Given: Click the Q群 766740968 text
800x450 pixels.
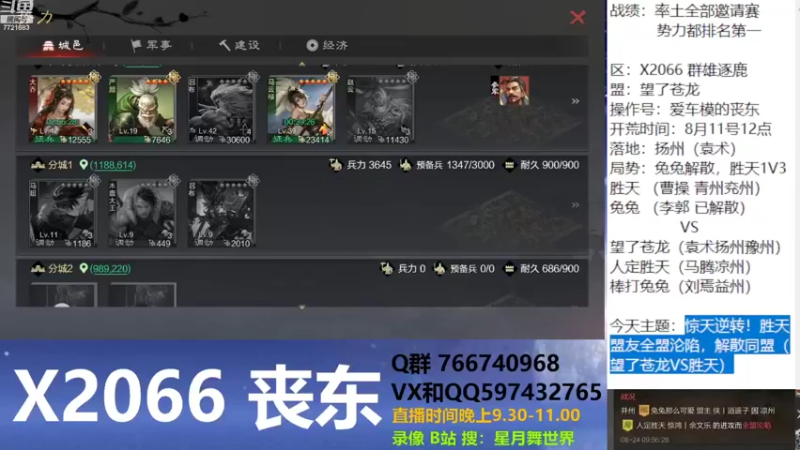Looking at the screenshot, I should pos(475,363).
